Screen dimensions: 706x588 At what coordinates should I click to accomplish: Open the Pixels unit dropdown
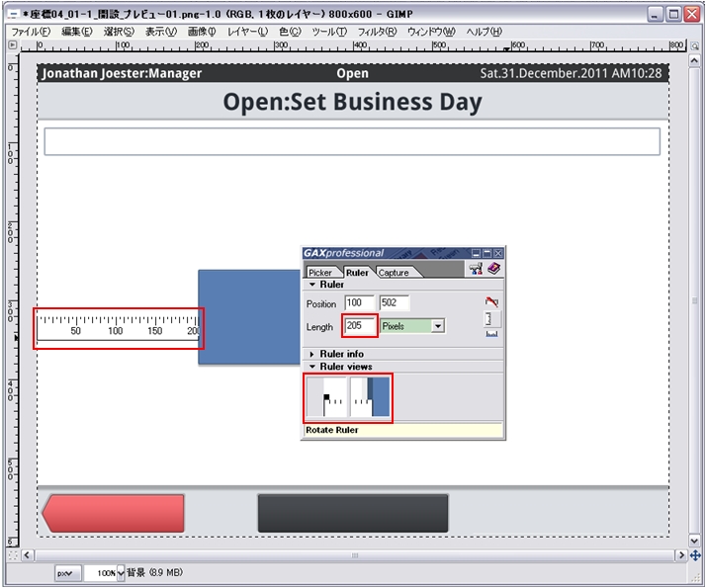pos(438,326)
